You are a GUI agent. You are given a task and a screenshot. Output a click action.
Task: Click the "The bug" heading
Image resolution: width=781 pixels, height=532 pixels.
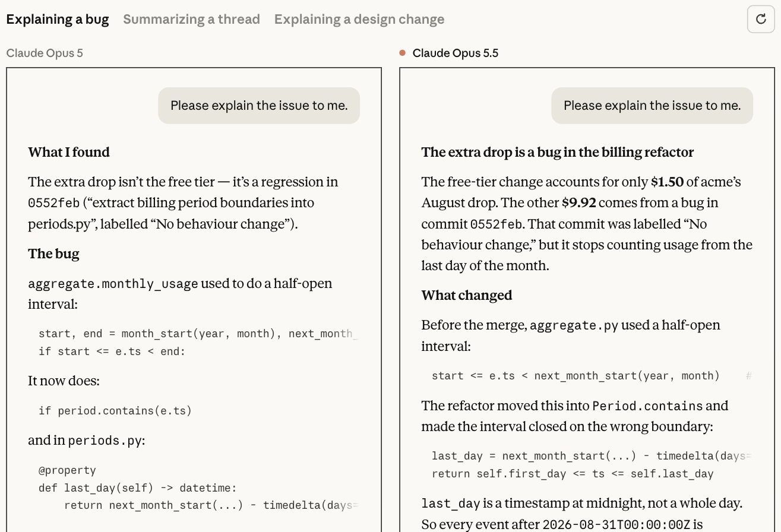pos(53,254)
